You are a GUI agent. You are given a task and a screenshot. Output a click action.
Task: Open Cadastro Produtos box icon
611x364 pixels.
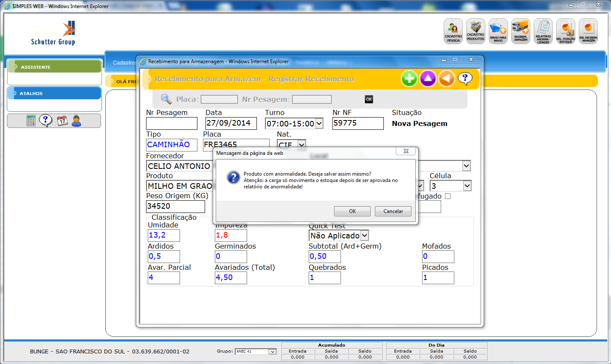(x=476, y=31)
